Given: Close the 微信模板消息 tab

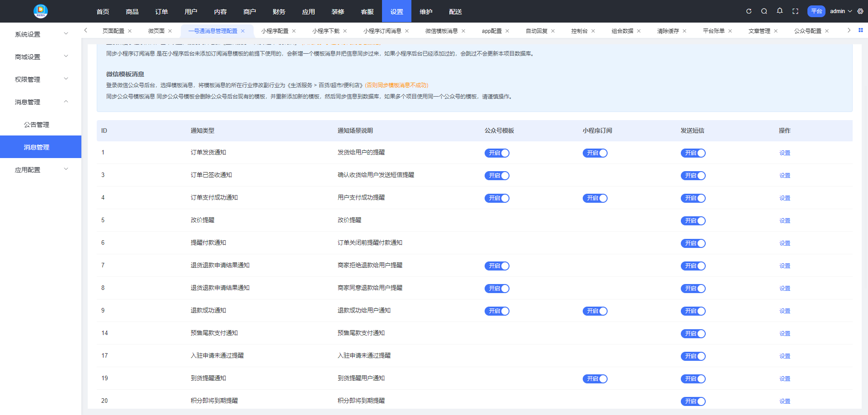Looking at the screenshot, I should pos(463,31).
